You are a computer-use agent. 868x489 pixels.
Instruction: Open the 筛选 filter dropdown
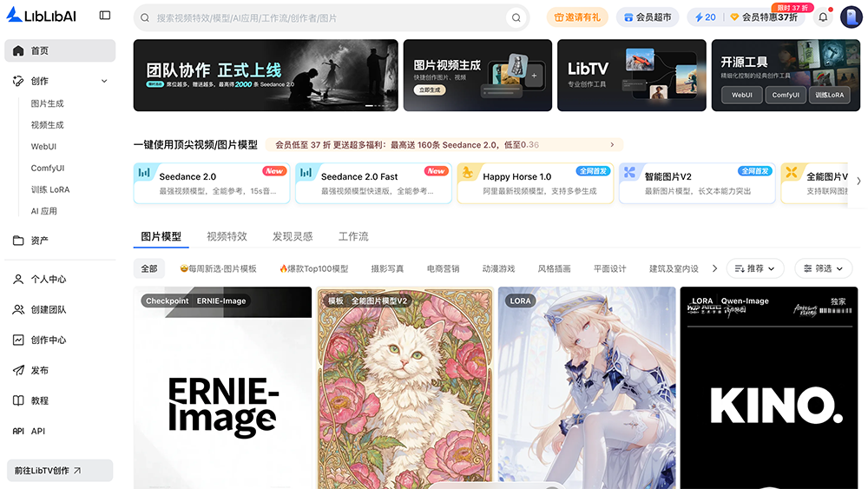click(x=824, y=268)
